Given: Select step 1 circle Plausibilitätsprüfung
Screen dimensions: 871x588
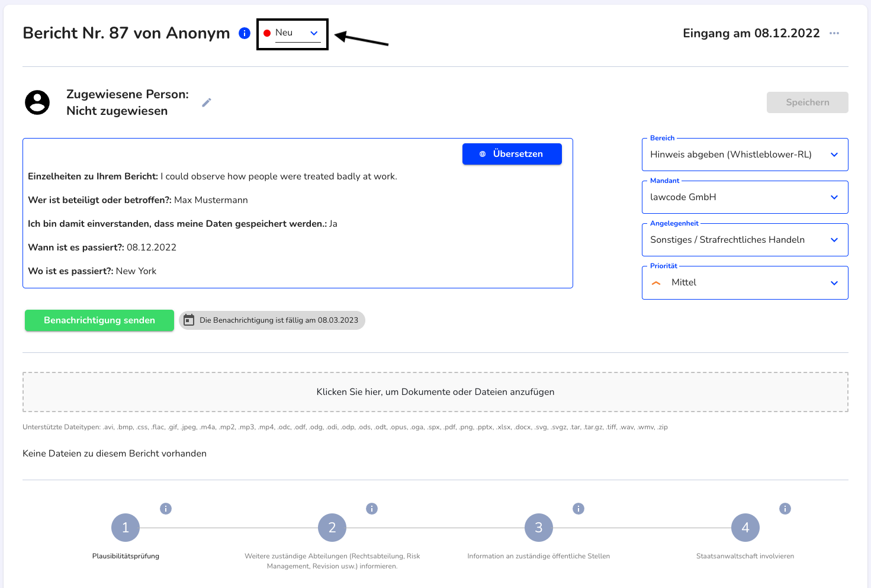Looking at the screenshot, I should [126, 528].
